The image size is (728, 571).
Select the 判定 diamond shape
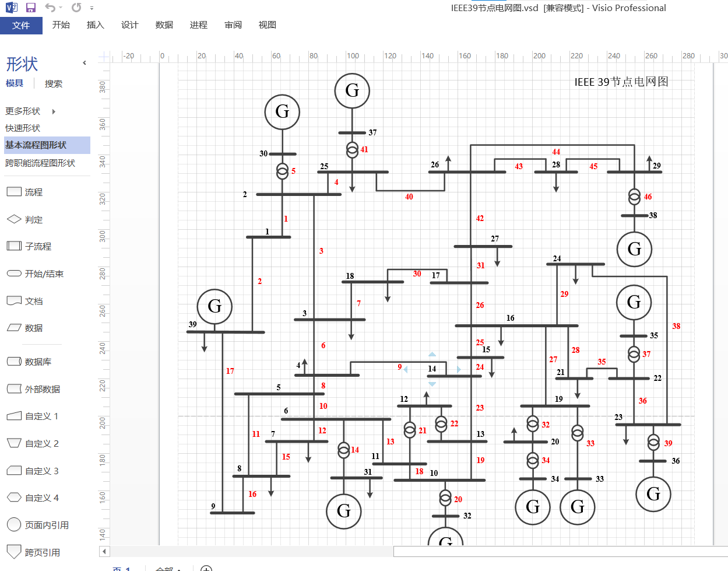click(x=24, y=219)
